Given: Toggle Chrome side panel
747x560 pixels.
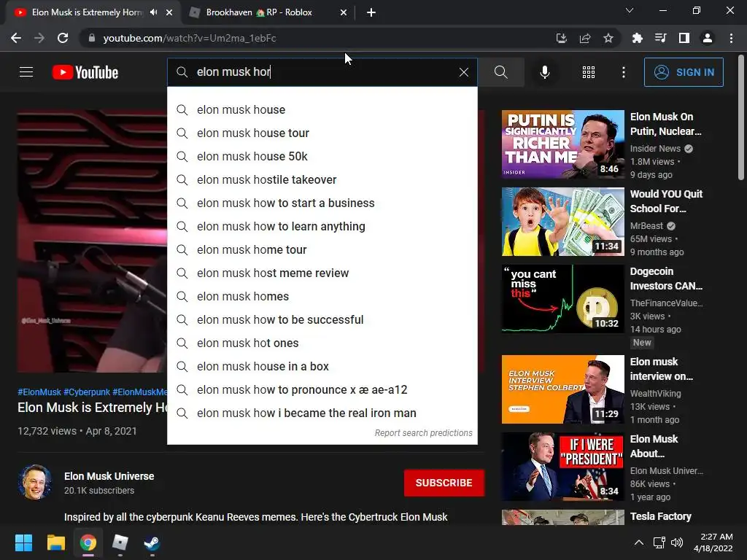Looking at the screenshot, I should tap(684, 38).
